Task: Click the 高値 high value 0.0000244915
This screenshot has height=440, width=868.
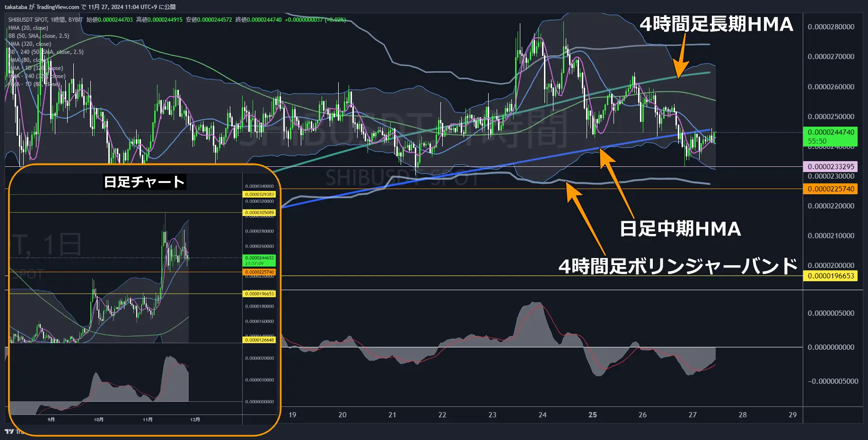Action: point(165,20)
